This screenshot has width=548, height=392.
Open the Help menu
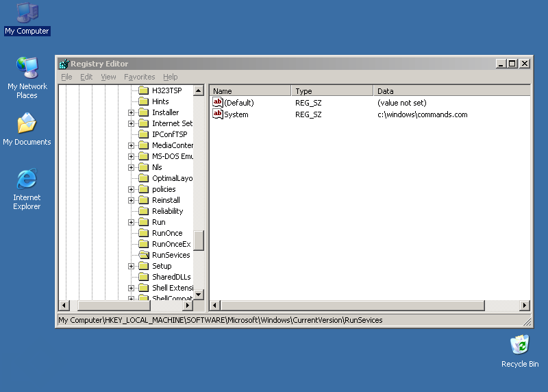[x=170, y=77]
